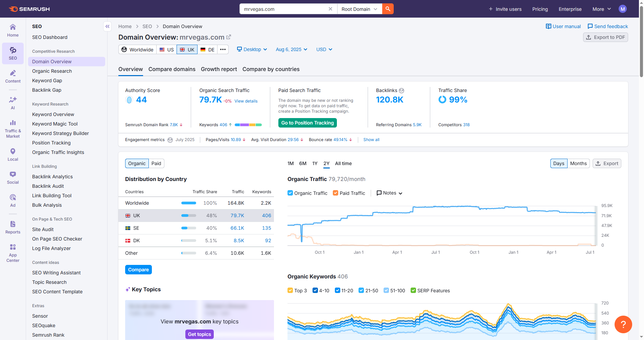Viewport: 644px width, 340px height.
Task: Click Show all engagement metrics
Action: [x=371, y=140]
